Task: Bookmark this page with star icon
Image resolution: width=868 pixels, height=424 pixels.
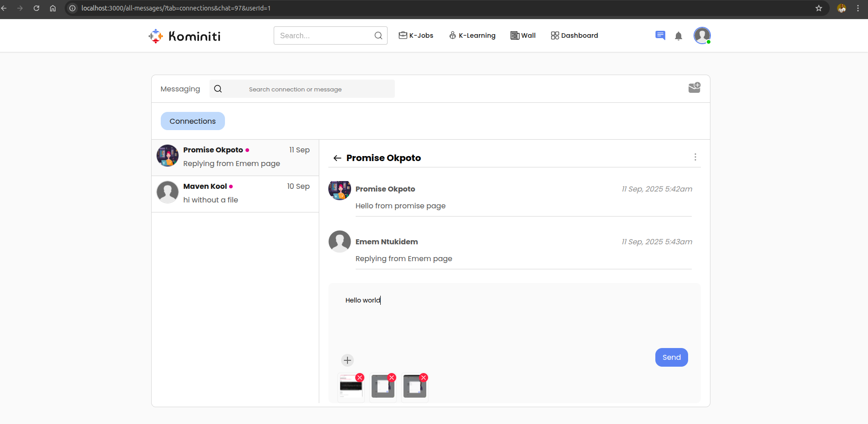Action: coord(818,8)
